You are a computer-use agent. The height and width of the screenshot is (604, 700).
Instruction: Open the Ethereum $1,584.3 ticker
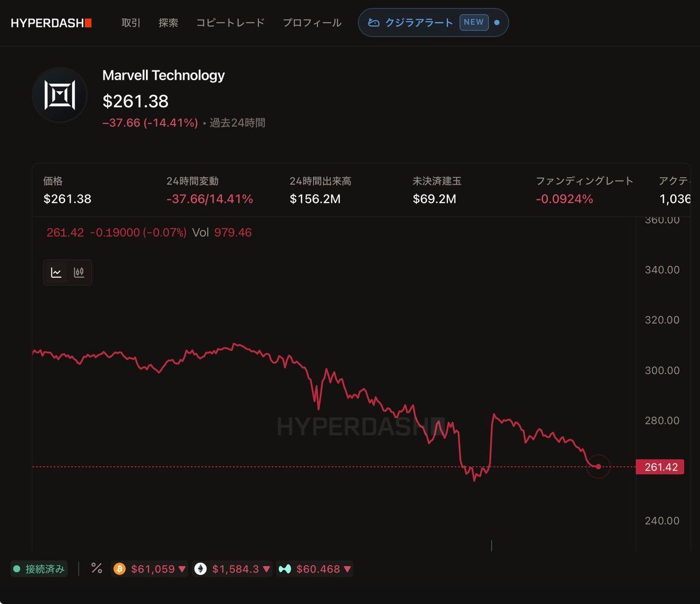(232, 569)
